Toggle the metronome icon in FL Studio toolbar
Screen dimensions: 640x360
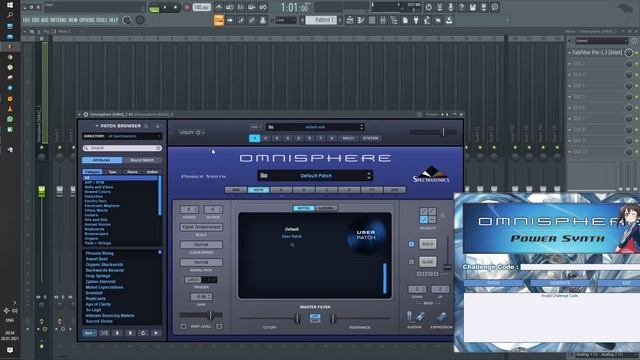point(219,7)
